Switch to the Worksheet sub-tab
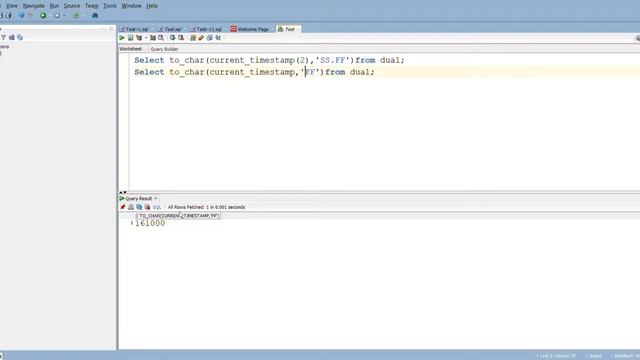The image size is (640, 360). (x=131, y=49)
